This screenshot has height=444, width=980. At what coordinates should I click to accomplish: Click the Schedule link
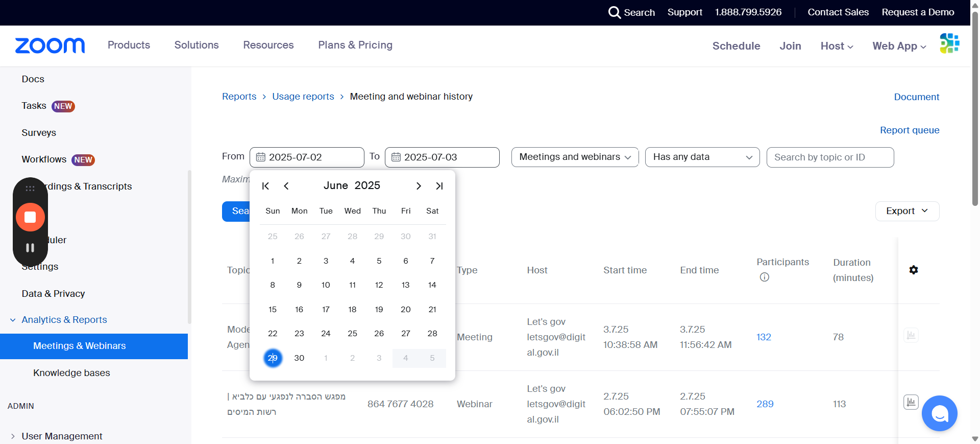point(736,46)
